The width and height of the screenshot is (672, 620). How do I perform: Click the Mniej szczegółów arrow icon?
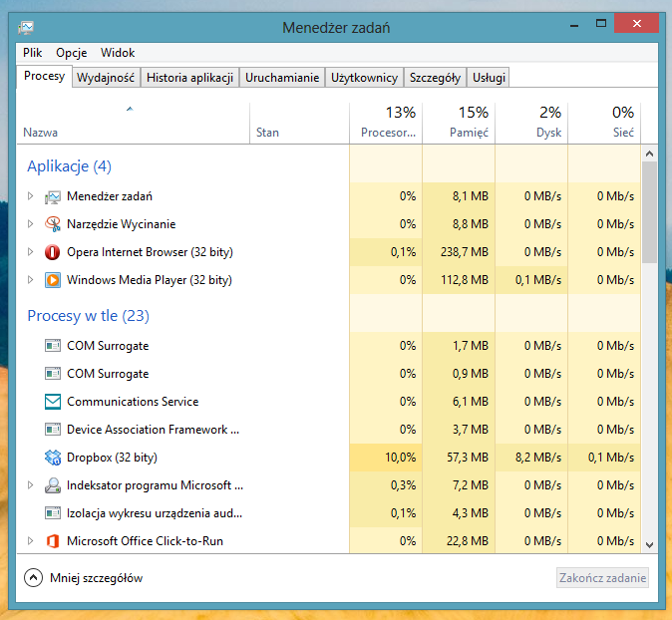pos(34,578)
